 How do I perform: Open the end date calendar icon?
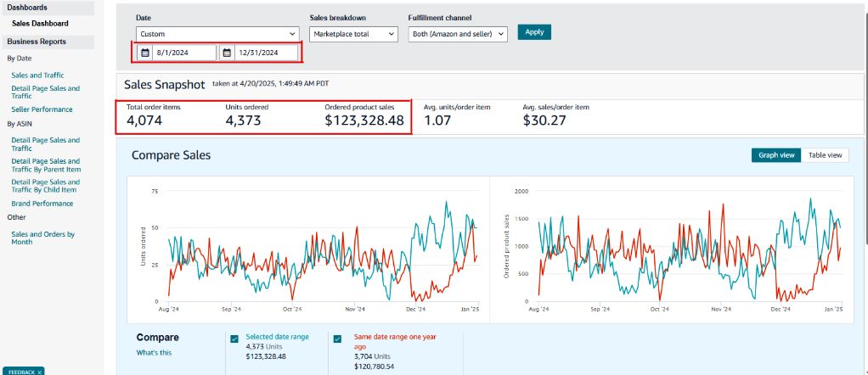pyautogui.click(x=227, y=53)
